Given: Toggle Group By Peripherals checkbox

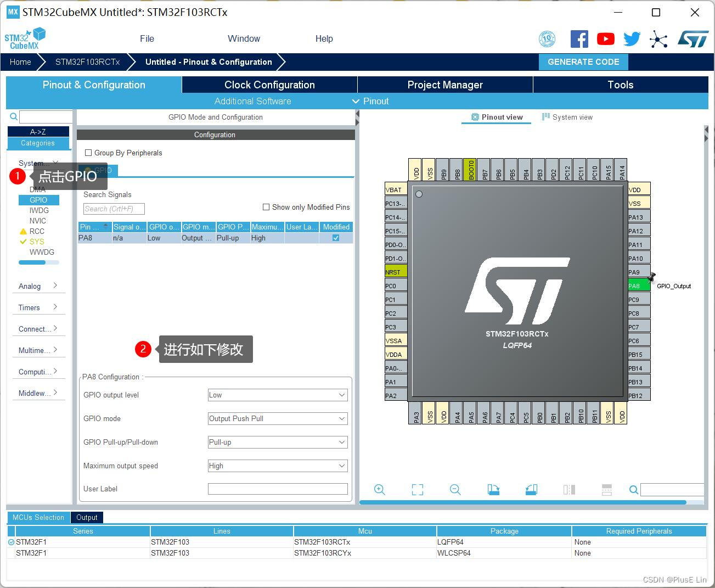Looking at the screenshot, I should click(x=88, y=153).
